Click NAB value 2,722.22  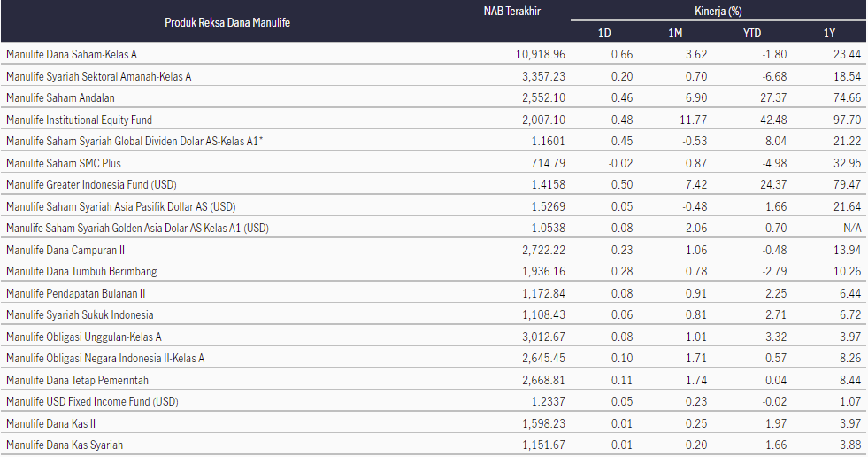(543, 251)
